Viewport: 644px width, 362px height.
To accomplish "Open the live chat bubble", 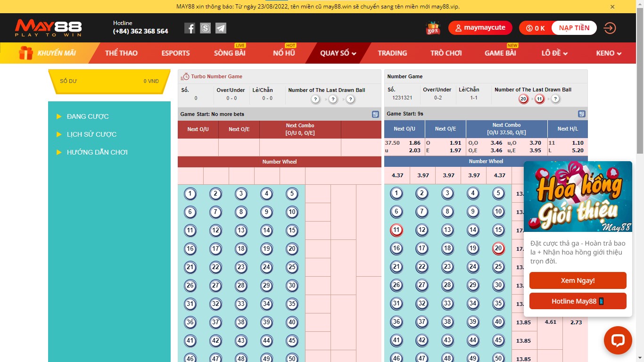I will pos(618,340).
